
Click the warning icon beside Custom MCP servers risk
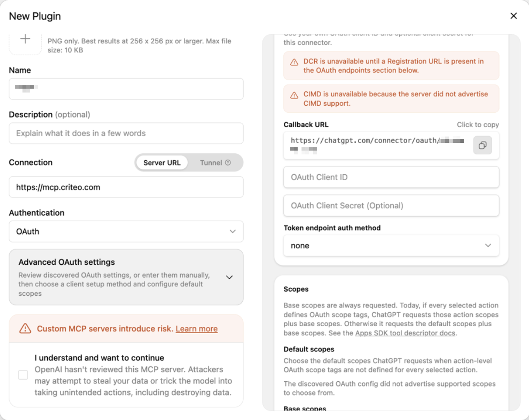coord(25,329)
